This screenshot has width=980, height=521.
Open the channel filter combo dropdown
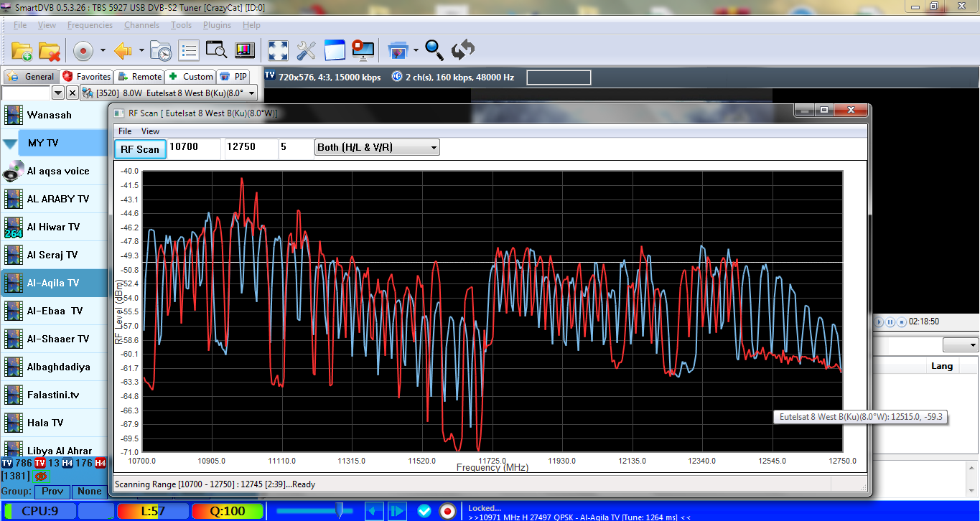tap(58, 93)
